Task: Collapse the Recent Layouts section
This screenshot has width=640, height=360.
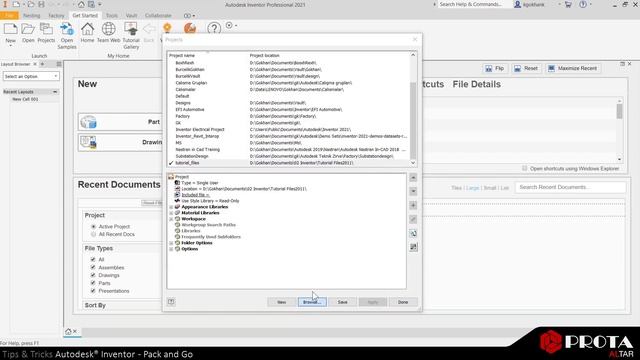Action: (x=55, y=92)
